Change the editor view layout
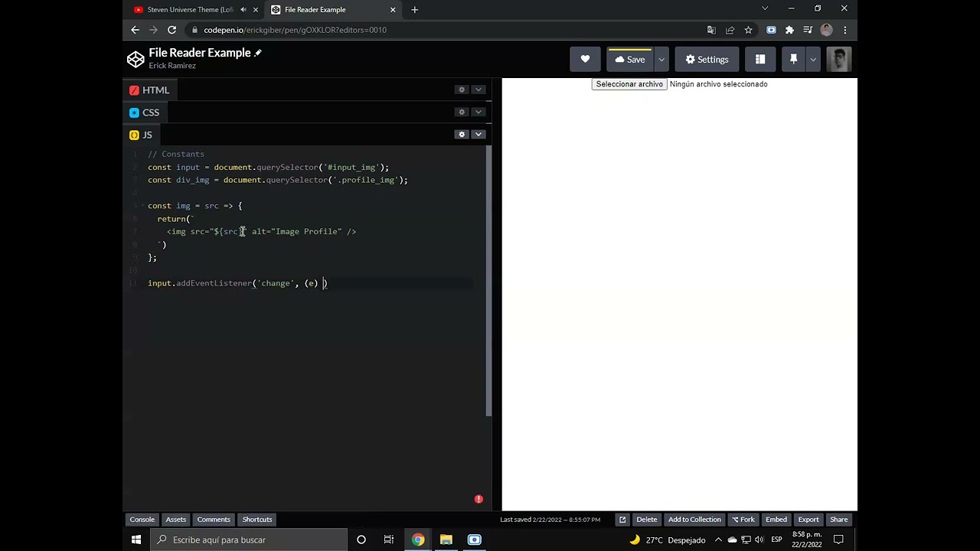Image resolution: width=980 pixels, height=551 pixels. coord(760,59)
